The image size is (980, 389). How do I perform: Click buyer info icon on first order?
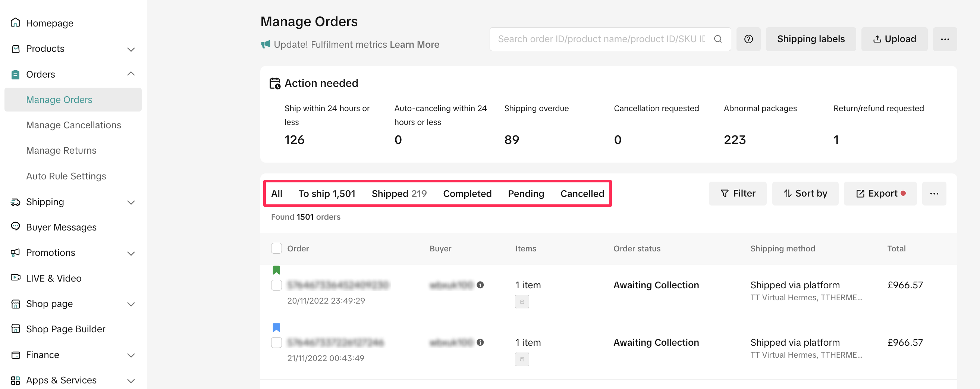point(480,285)
